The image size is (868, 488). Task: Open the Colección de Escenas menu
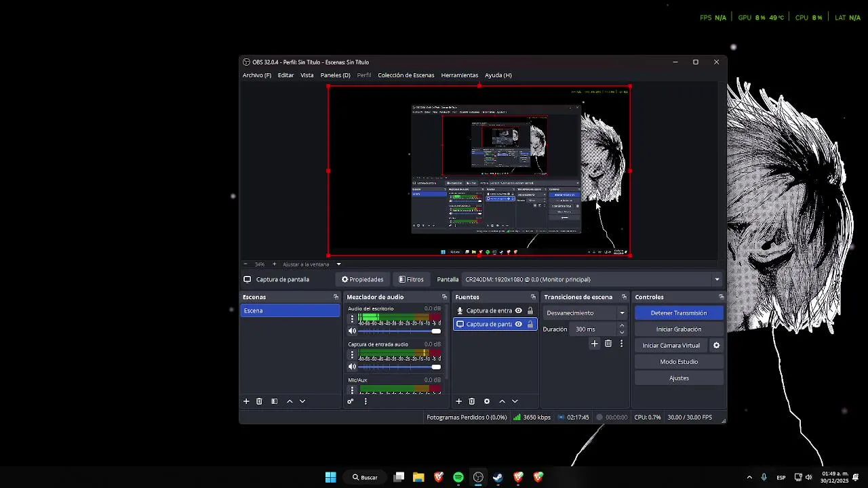406,75
